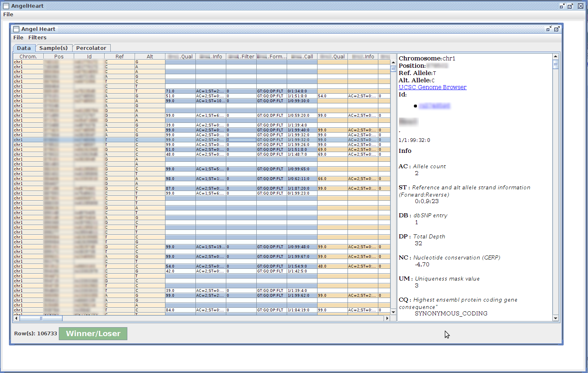This screenshot has height=373, width=588.
Task: Maximize the inner Angel Heart frame
Action: coord(557,29)
